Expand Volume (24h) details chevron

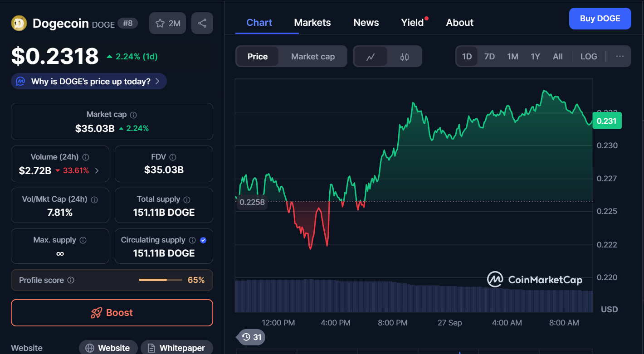tap(97, 171)
